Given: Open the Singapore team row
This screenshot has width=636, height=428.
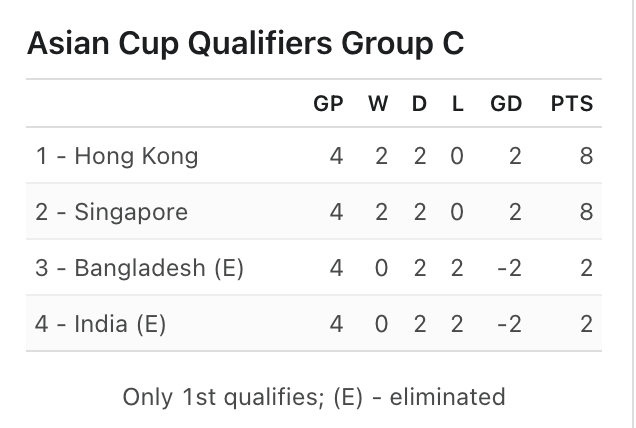Looking at the screenshot, I should (x=112, y=212).
